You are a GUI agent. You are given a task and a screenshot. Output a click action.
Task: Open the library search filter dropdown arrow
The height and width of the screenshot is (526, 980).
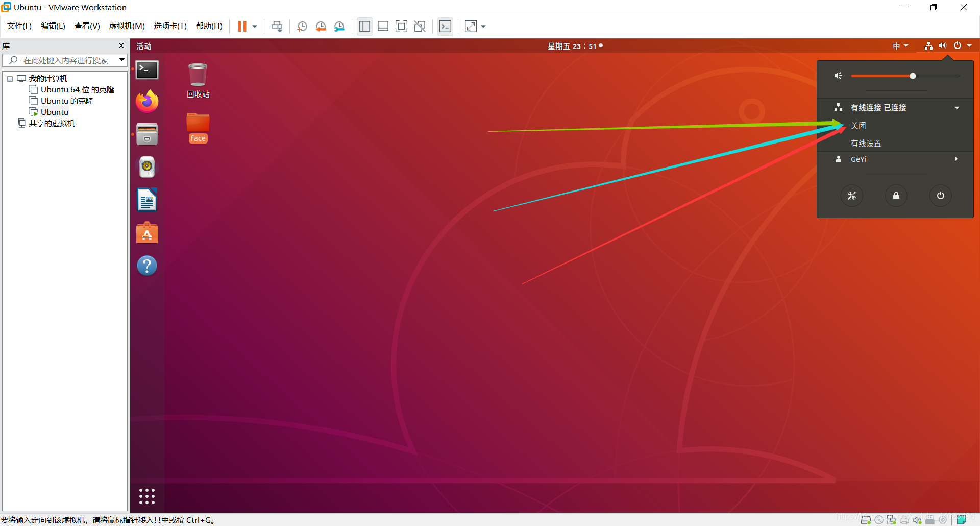click(x=122, y=60)
